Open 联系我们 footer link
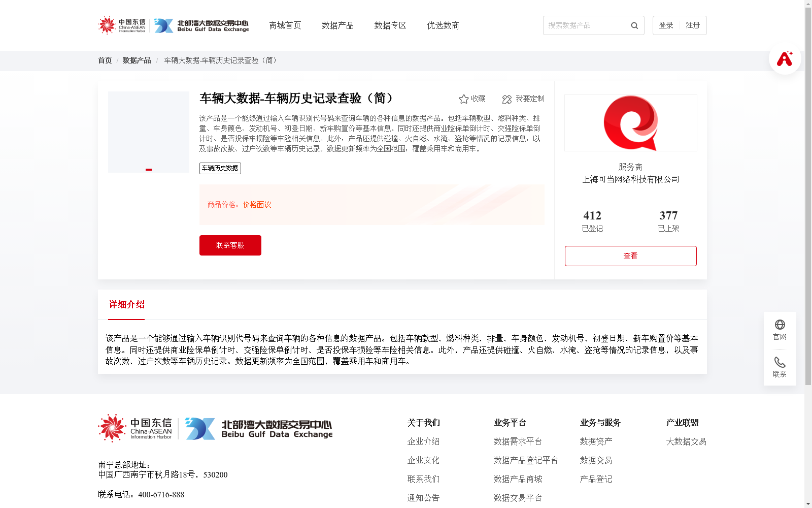 pos(423,480)
